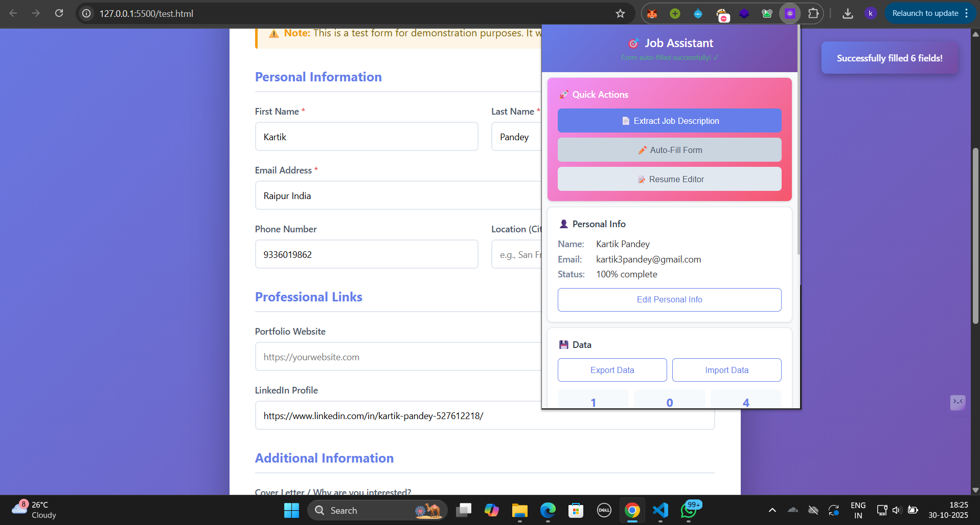Viewport: 980px width, 525px height.
Task: Open the Chrome profile avatar 'k'
Action: coord(870,14)
